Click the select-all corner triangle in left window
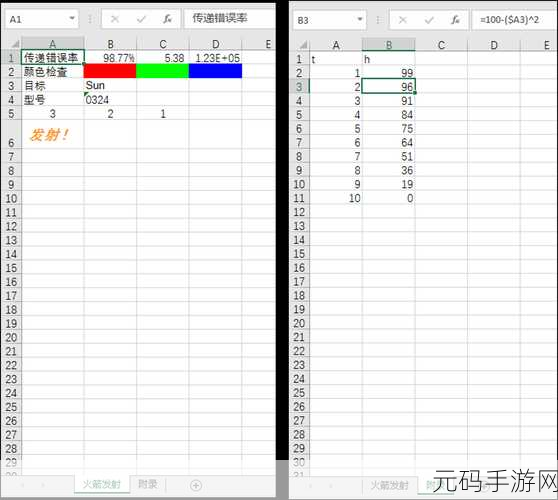 tap(15, 44)
